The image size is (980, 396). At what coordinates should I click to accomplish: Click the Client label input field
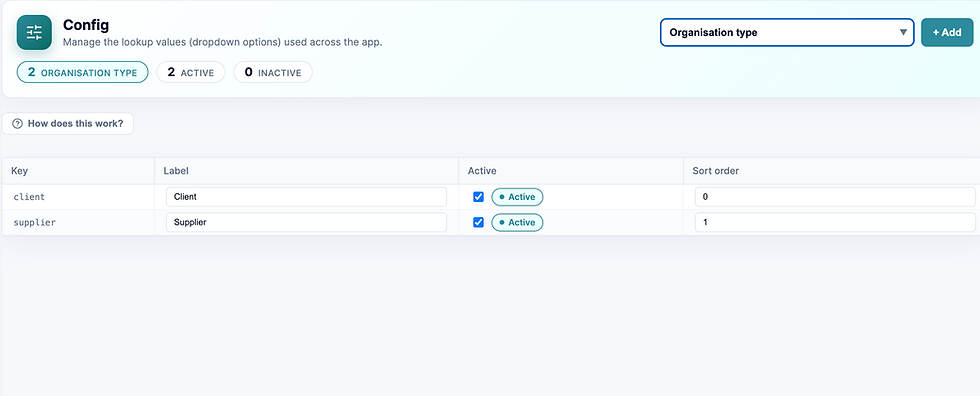[x=306, y=197]
